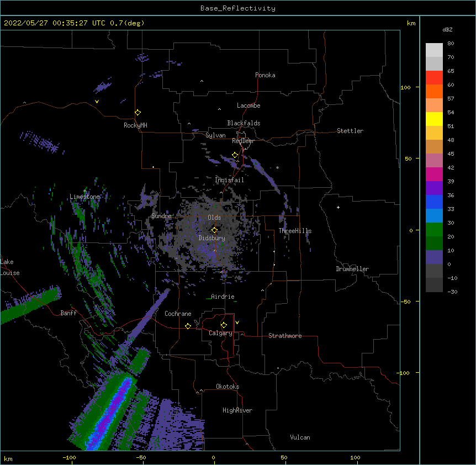Screen dimensions: 476x465
Task: Click the Base_Reflectivity title
Action: [x=238, y=8]
